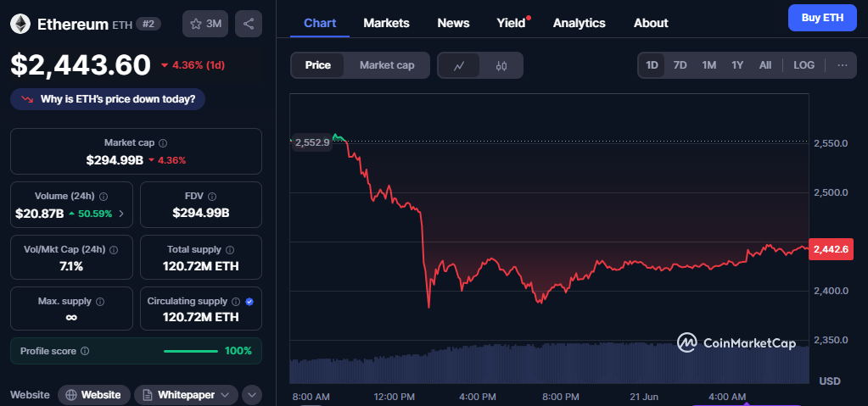
Task: Visit the Ethereum Website link
Action: [x=94, y=395]
